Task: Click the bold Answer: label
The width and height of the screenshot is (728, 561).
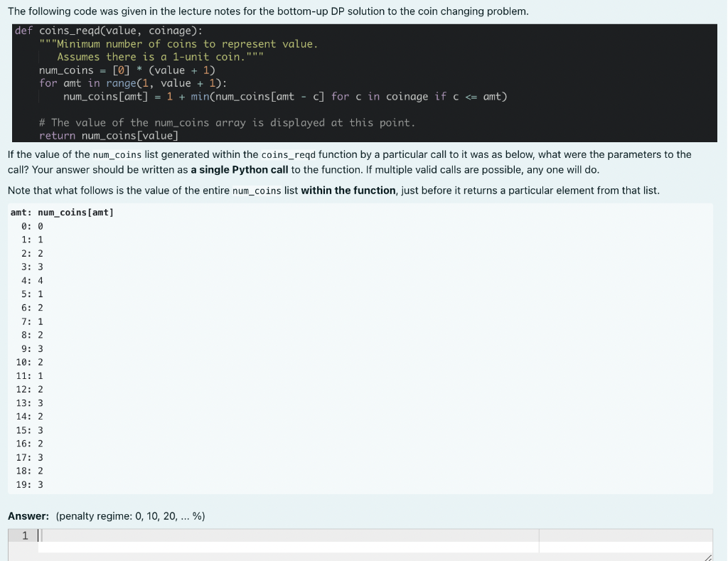Action: click(28, 516)
